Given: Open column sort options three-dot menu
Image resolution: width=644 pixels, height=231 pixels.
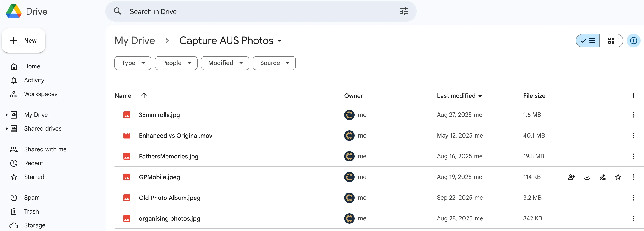Looking at the screenshot, I should [x=633, y=96].
